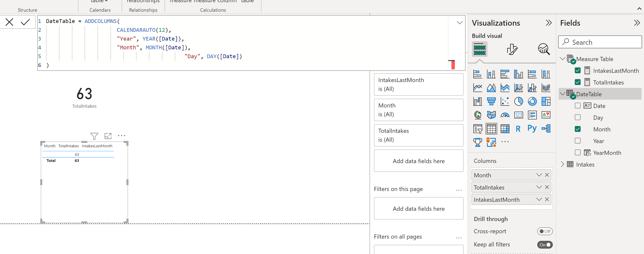
Task: Remove TotalIntakes from Columns well
Action: coord(547,187)
